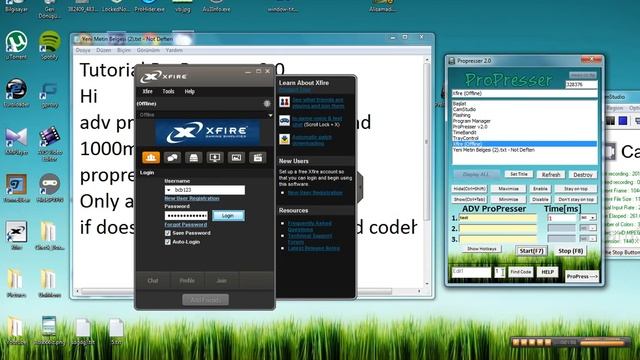Viewport: 640px width, 360px height.
Task: Open the Xfire friends tab icon
Action: [151, 158]
